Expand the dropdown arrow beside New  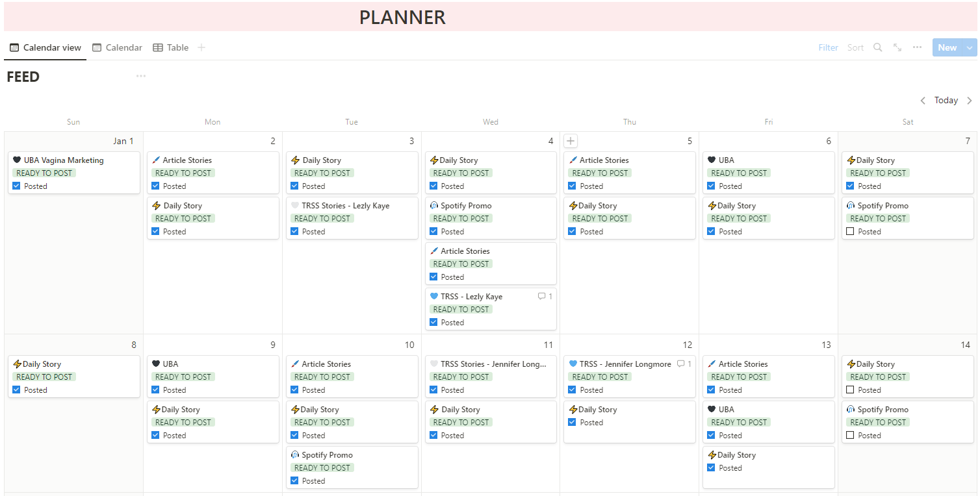pos(970,47)
